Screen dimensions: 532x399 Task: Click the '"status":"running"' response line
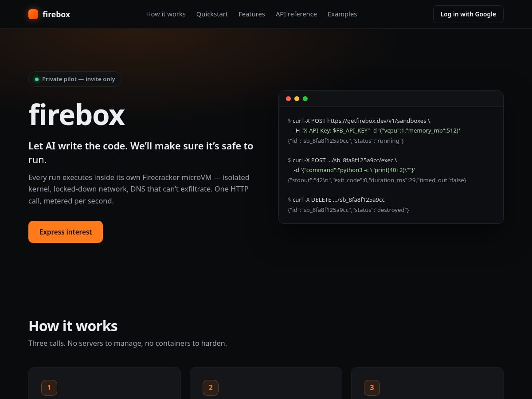pyautogui.click(x=346, y=141)
